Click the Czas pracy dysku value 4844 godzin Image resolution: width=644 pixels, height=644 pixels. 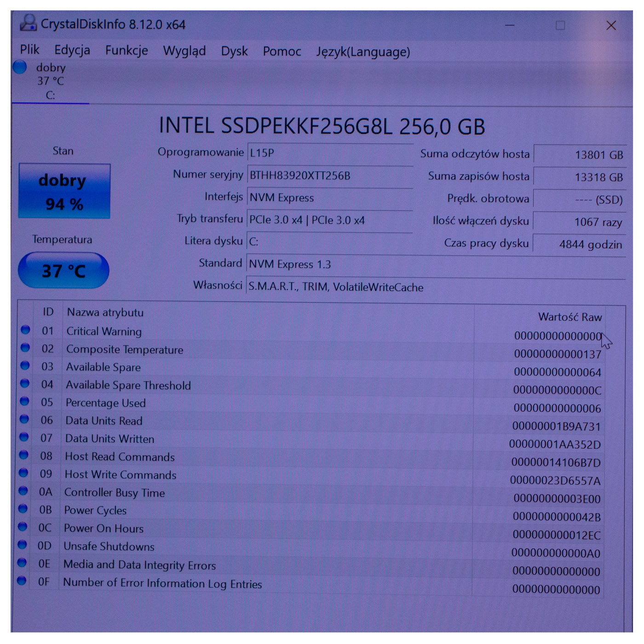pyautogui.click(x=580, y=244)
